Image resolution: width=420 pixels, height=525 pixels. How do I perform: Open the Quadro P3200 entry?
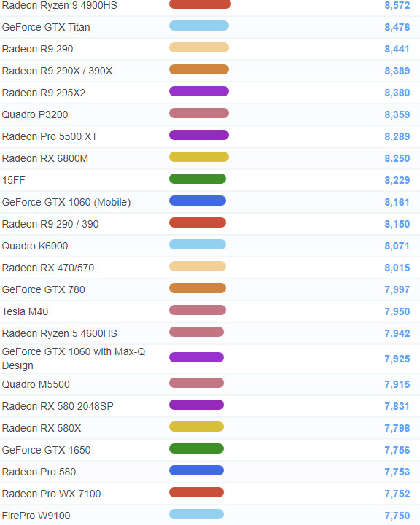(35, 114)
